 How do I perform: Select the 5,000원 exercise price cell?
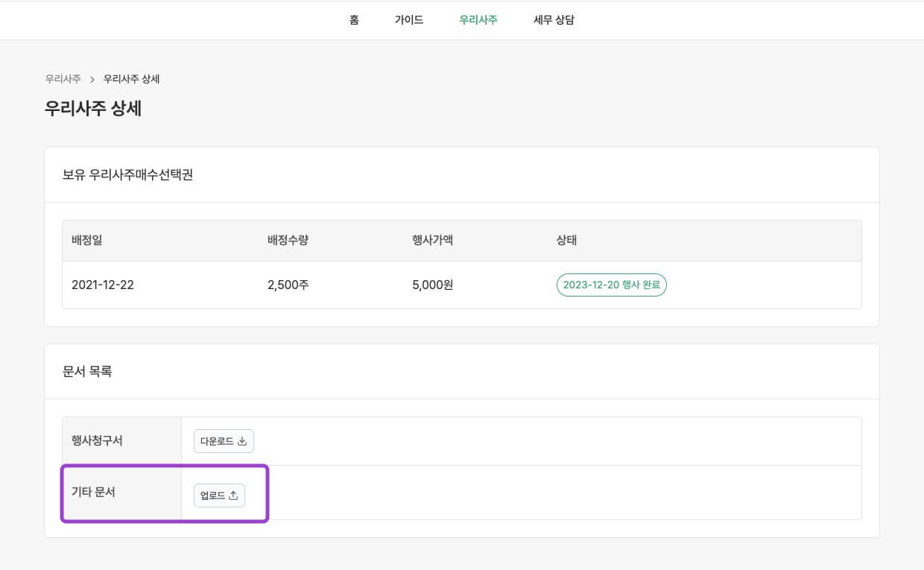click(x=432, y=285)
